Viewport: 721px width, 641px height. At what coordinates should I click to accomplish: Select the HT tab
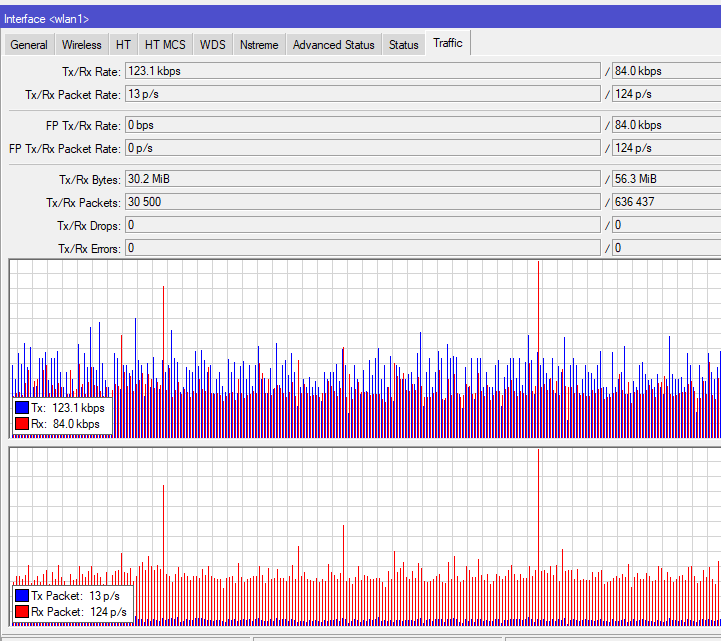(123, 45)
